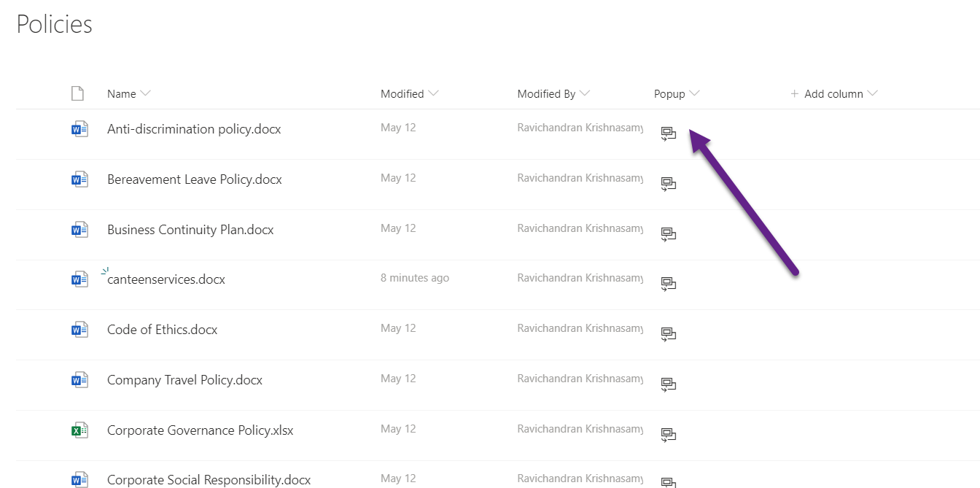Open Corporate Social Responsibility.docx document
The image size is (980, 488).
(209, 480)
